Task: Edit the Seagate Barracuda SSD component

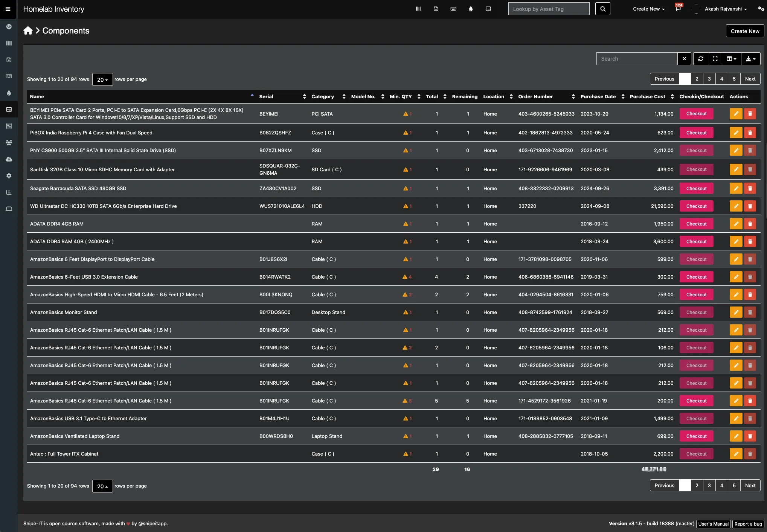Action: pos(736,189)
